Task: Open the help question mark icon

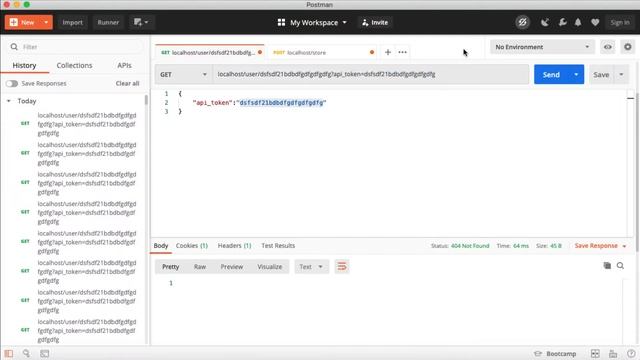Action: [x=631, y=354]
